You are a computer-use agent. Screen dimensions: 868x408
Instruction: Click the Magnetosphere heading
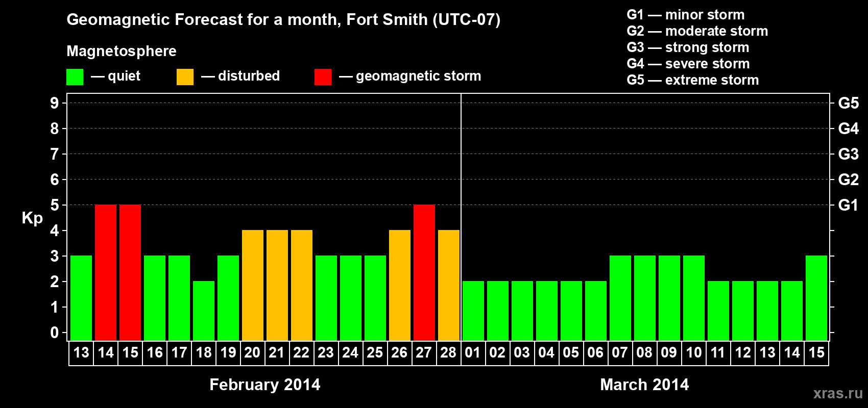[x=122, y=51]
